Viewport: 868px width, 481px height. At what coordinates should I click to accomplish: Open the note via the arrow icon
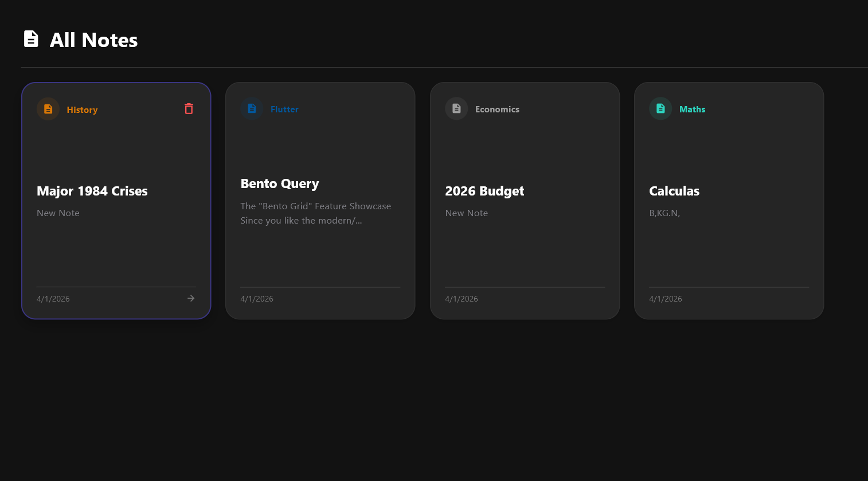(x=190, y=298)
